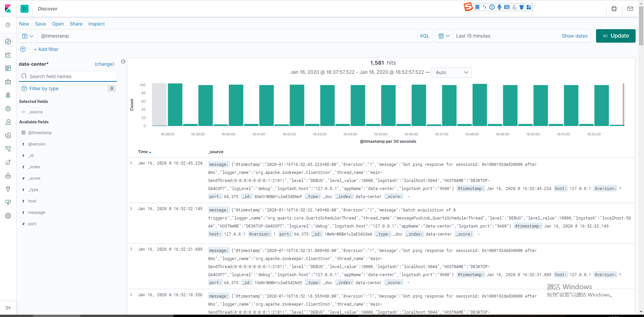Expand the sidebar navigation at bottom left

tap(8, 308)
